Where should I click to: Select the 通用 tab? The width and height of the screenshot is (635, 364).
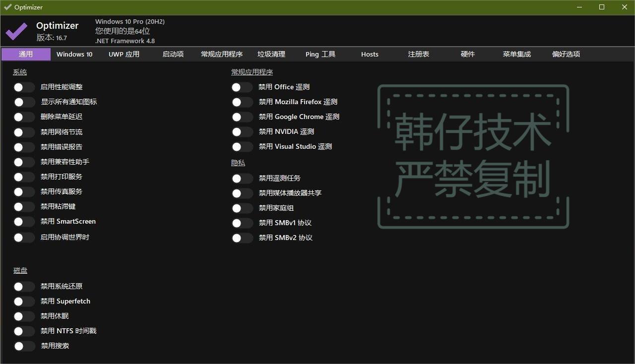pos(26,54)
